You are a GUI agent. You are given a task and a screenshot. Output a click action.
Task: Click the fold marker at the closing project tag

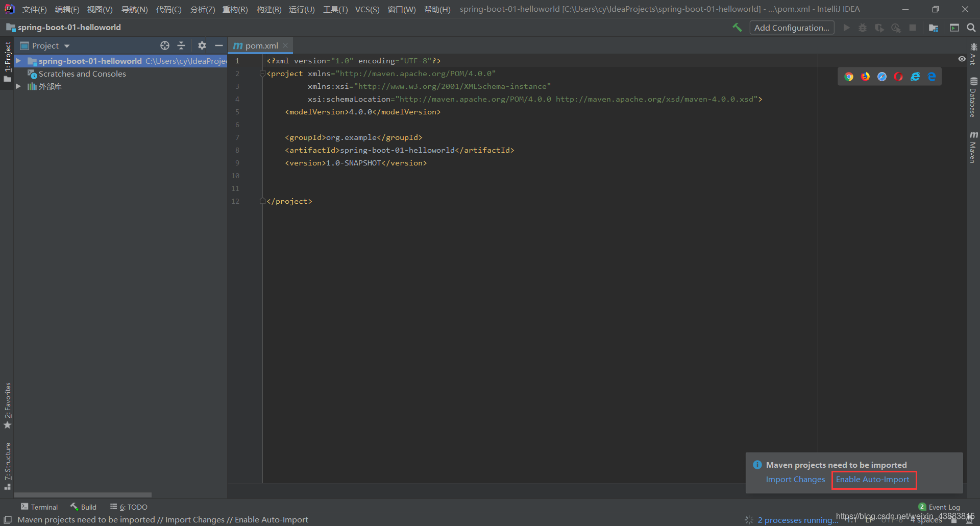[262, 201]
